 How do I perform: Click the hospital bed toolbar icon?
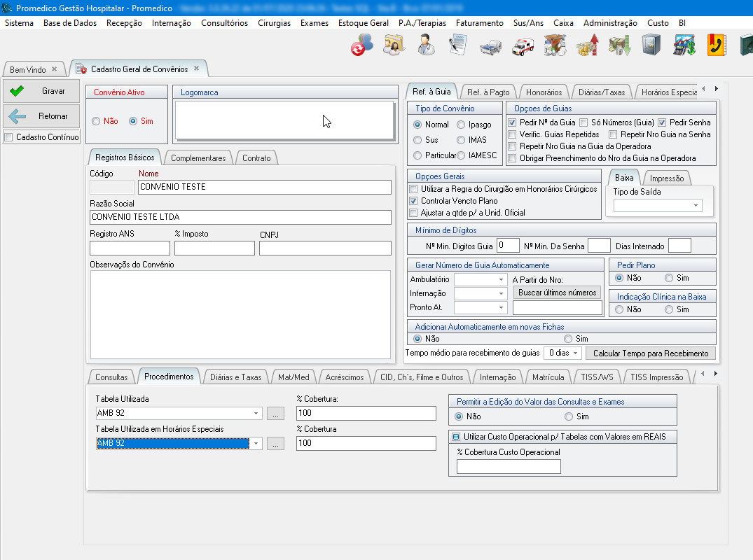click(490, 46)
